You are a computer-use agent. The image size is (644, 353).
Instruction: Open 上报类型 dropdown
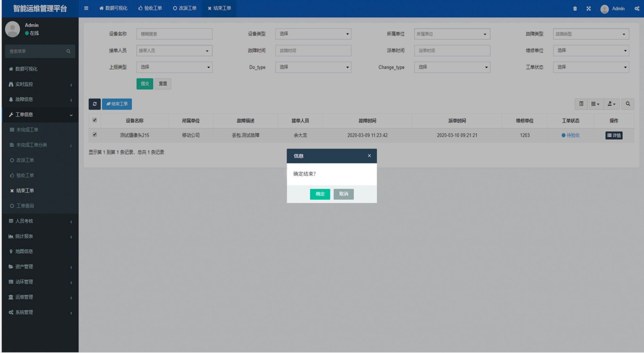pyautogui.click(x=174, y=67)
